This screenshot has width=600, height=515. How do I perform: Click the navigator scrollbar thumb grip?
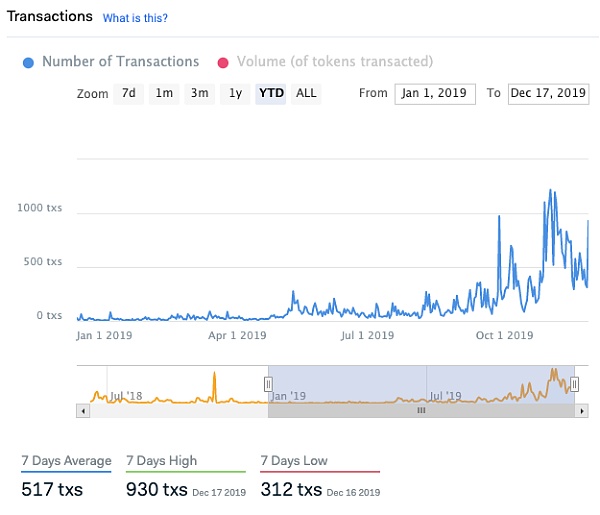point(421,410)
